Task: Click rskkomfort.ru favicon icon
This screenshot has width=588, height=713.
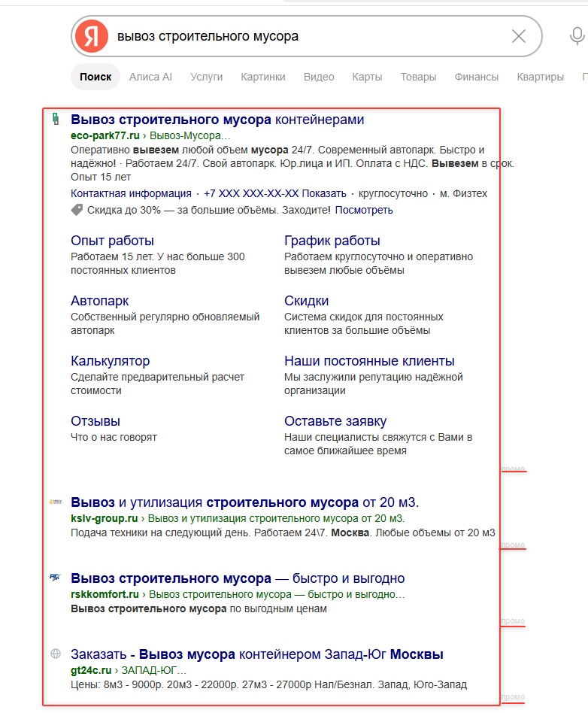Action: click(56, 578)
